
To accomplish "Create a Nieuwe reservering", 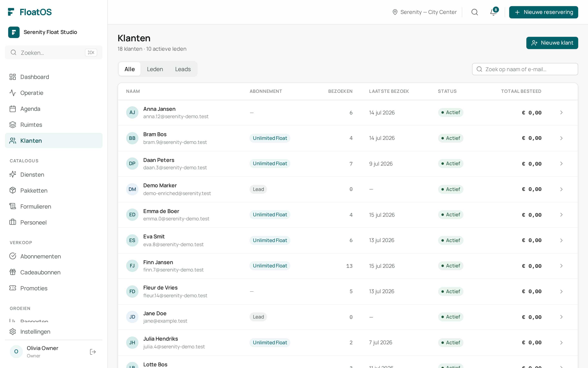I will [543, 12].
